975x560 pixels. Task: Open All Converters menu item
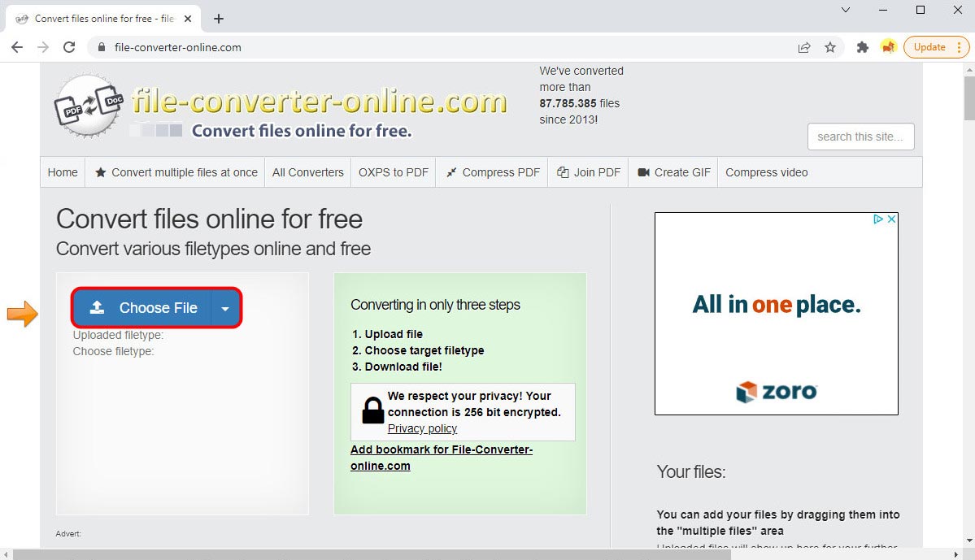click(x=308, y=172)
